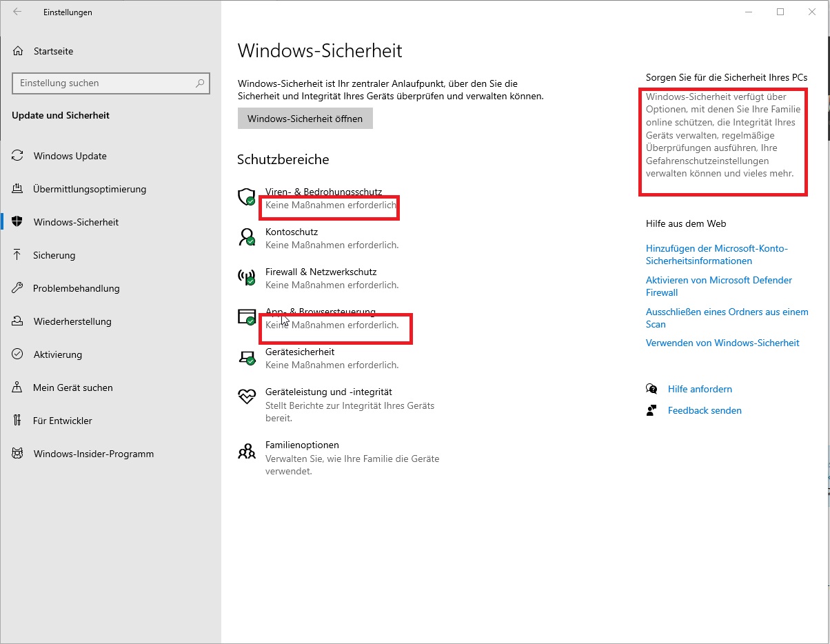
Task: Click the Geräteleistung heart icon
Action: point(247,396)
